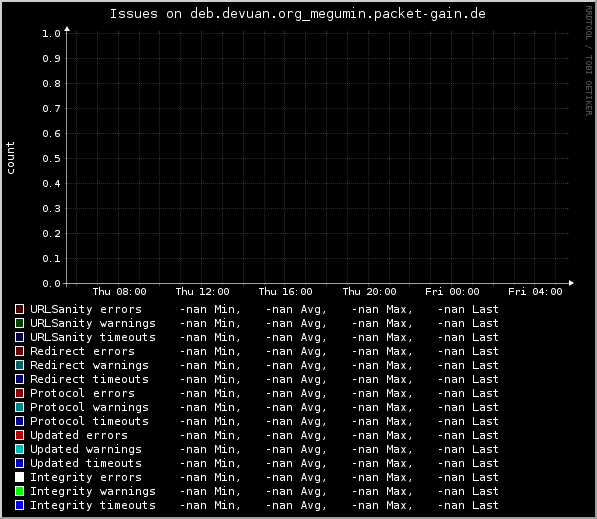Select the Integrity timeouts blue swatch
Image resolution: width=597 pixels, height=519 pixels.
pos(19,505)
